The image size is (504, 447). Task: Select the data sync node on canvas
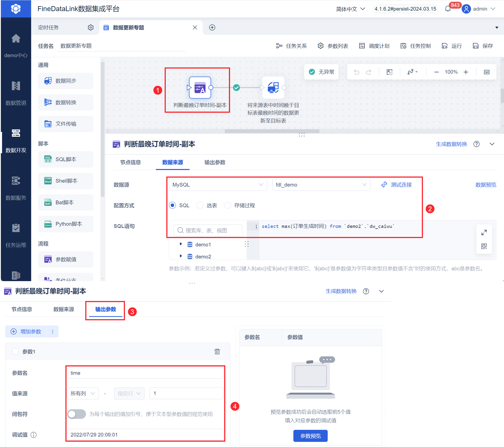click(x=273, y=88)
